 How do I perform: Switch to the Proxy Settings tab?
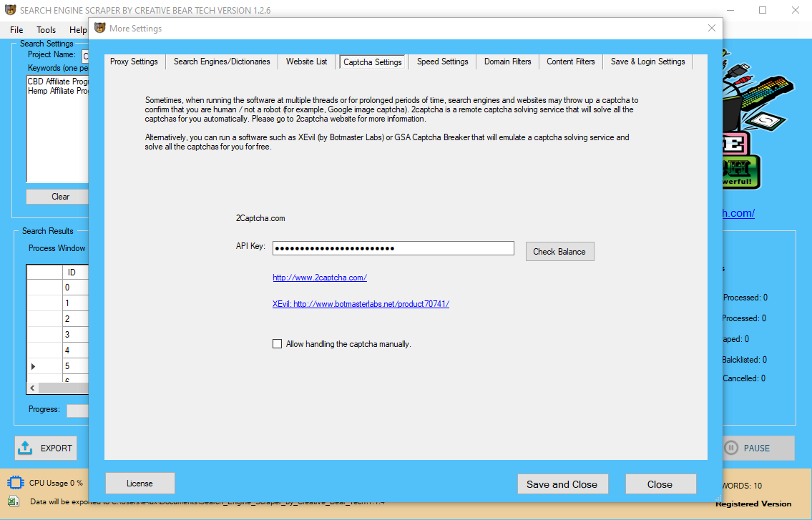click(x=133, y=62)
